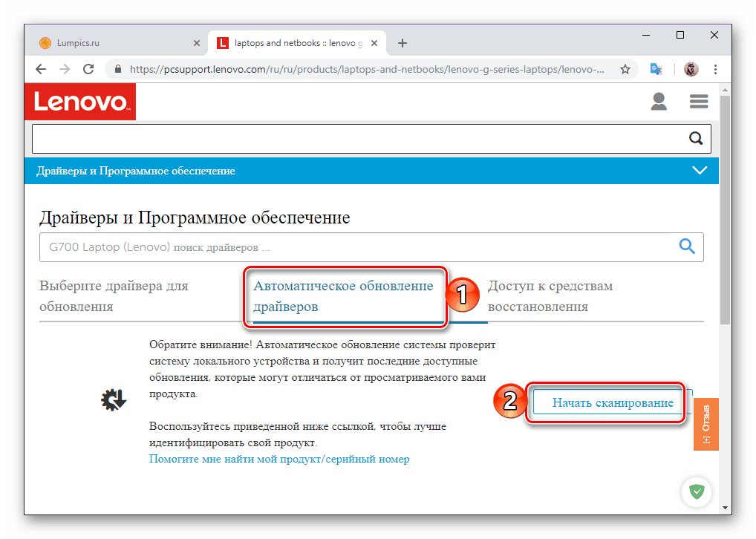
Task: Click the Chrome profile avatar icon
Action: point(691,68)
